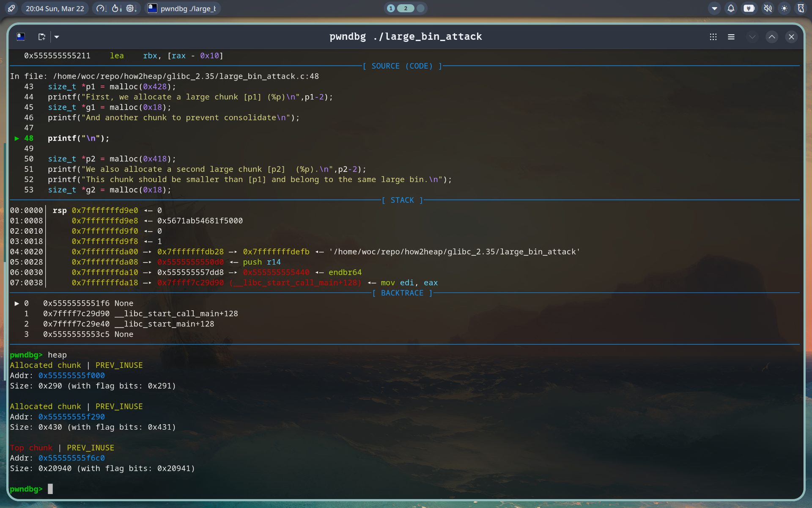Viewport: 812px width, 508px height.
Task: Expand the system tray hidden icons arrow
Action: [714, 8]
